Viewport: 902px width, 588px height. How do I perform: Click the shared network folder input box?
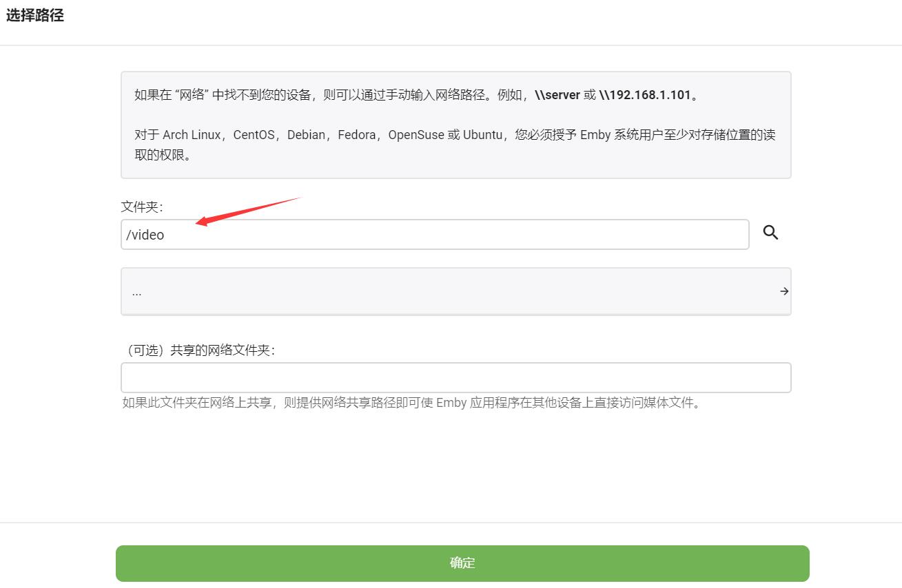(455, 377)
